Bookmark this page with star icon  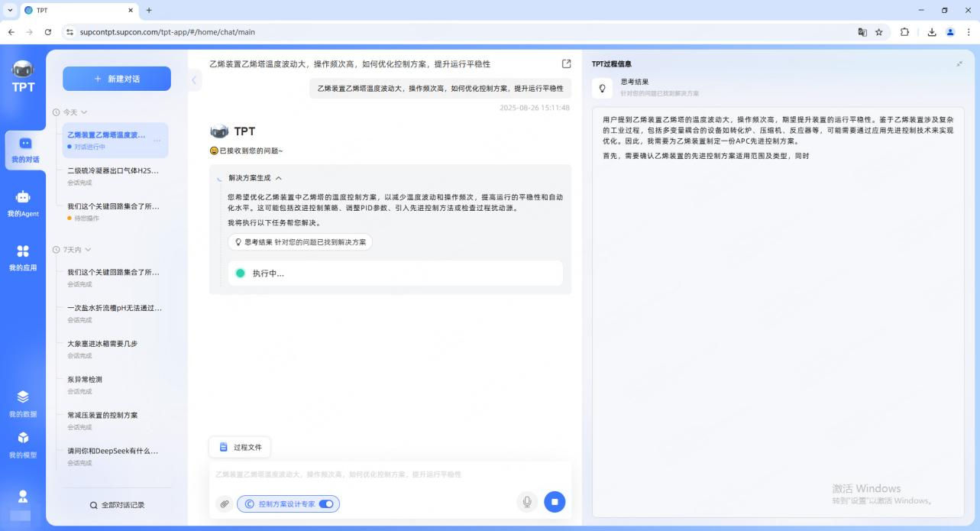point(879,32)
